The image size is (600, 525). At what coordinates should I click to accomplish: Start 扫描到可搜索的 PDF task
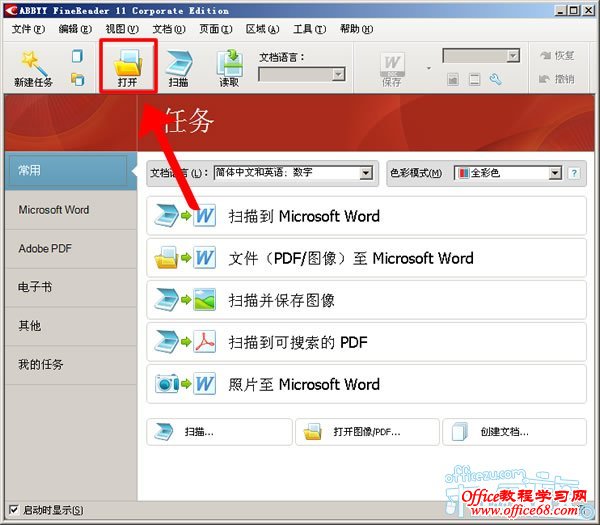point(366,342)
